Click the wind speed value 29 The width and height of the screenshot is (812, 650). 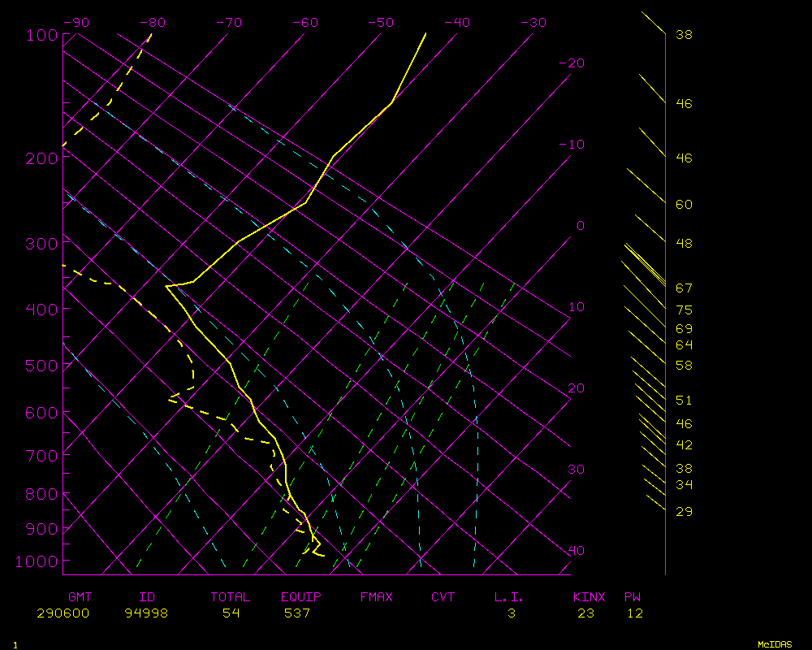click(x=684, y=512)
